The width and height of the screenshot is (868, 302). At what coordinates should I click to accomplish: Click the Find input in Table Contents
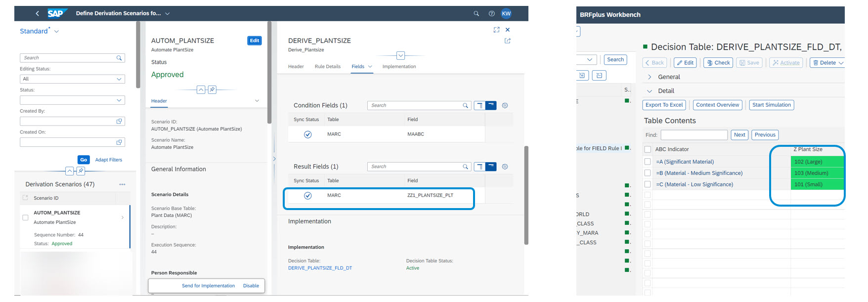point(694,135)
